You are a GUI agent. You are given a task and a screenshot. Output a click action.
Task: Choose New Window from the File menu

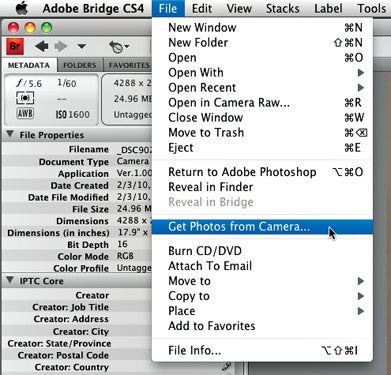click(262, 27)
